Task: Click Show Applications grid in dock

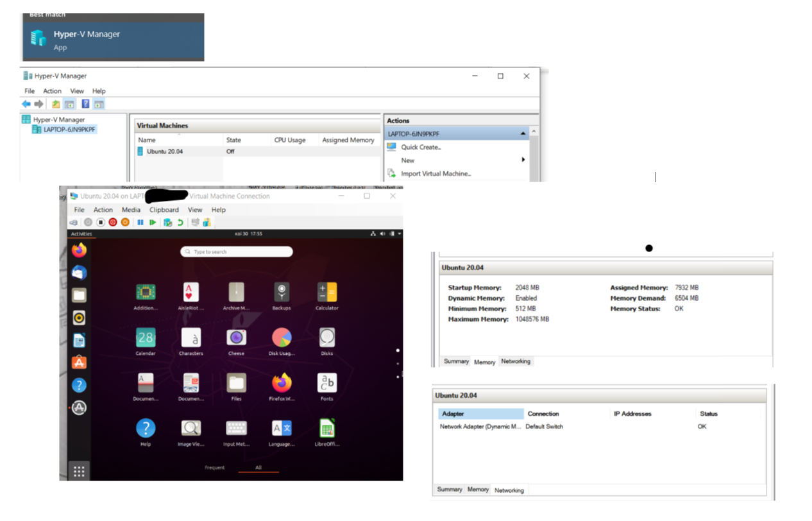Action: pos(79,472)
